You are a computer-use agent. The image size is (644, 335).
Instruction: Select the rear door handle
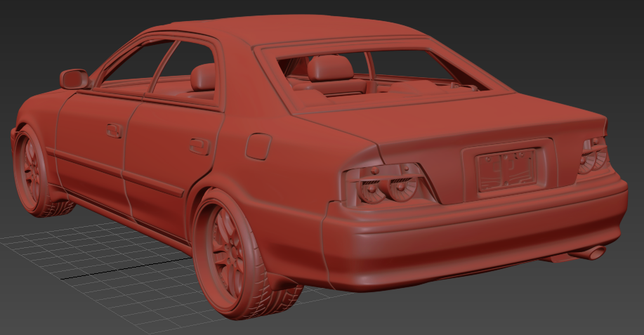199,146
